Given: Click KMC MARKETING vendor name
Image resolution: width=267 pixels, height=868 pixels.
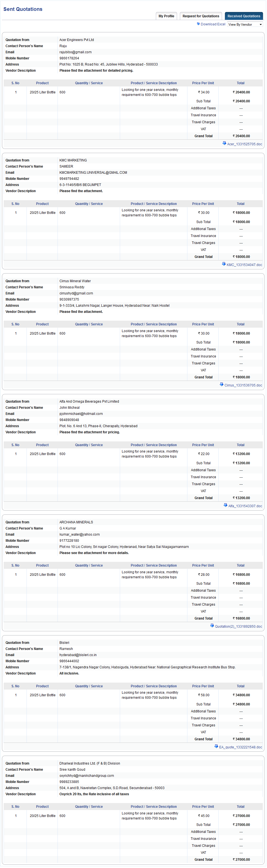Looking at the screenshot, I should [x=73, y=160].
